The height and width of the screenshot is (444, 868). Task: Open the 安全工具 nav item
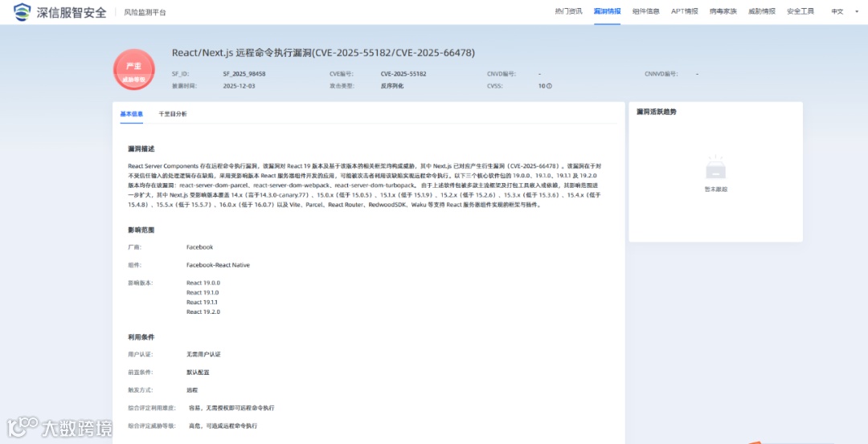click(x=800, y=11)
